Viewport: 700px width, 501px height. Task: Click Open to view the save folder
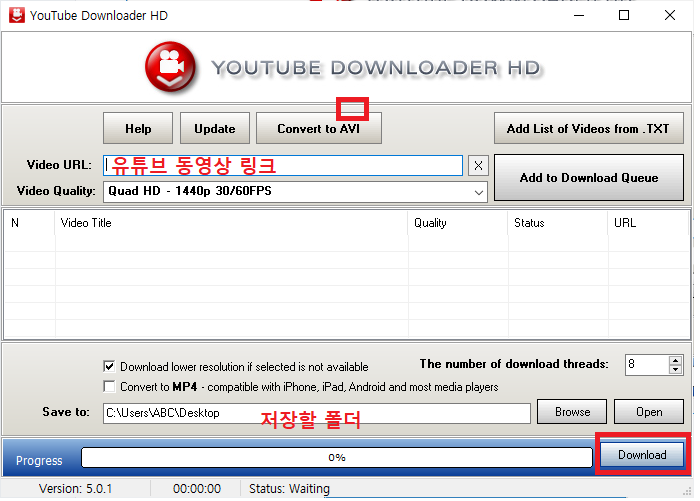649,412
